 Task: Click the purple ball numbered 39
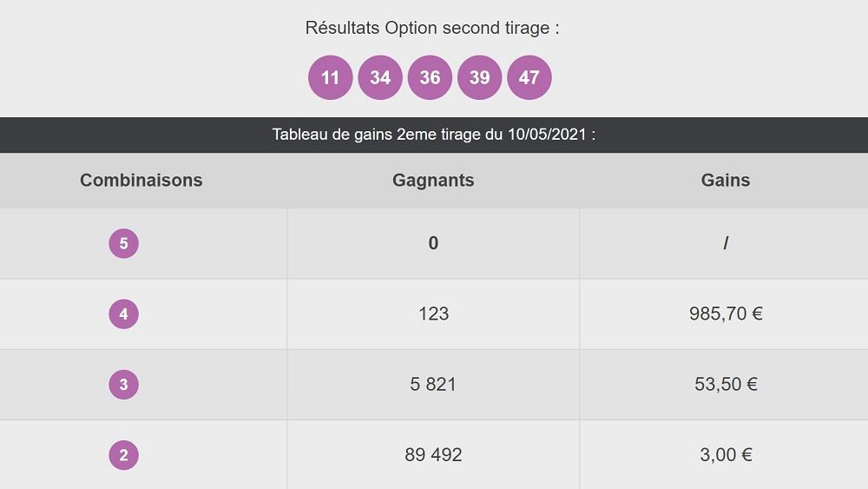(x=480, y=78)
